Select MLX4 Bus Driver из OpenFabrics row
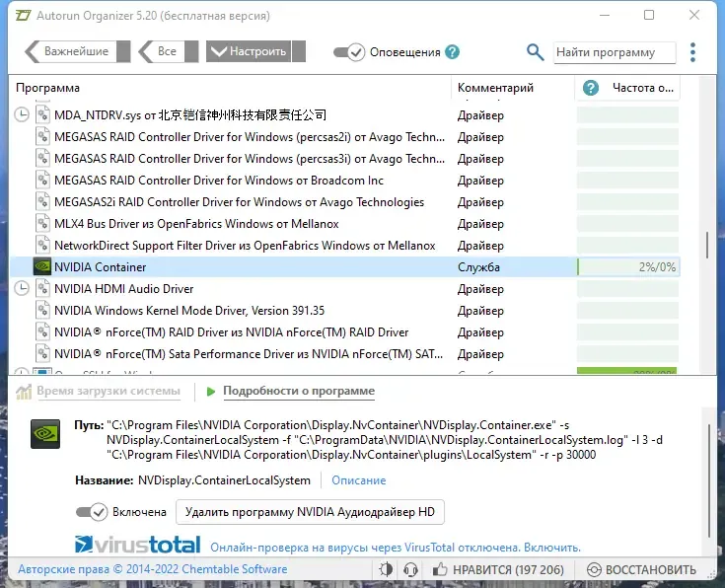Image resolution: width=725 pixels, height=588 pixels. point(344,223)
